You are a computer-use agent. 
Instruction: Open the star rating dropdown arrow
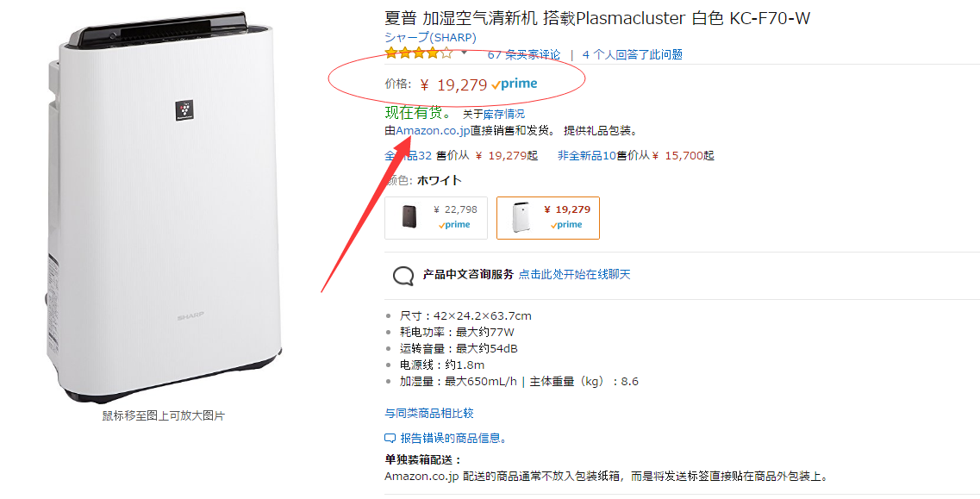pos(464,53)
